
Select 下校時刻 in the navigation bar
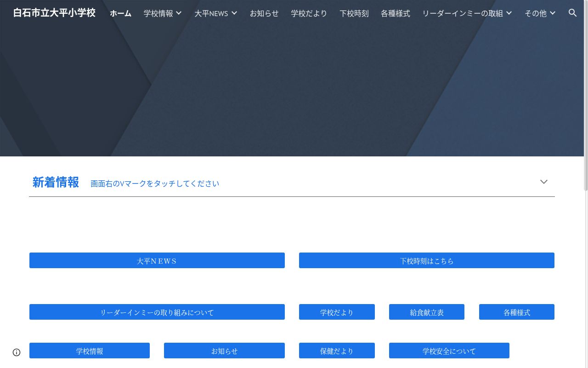[354, 13]
